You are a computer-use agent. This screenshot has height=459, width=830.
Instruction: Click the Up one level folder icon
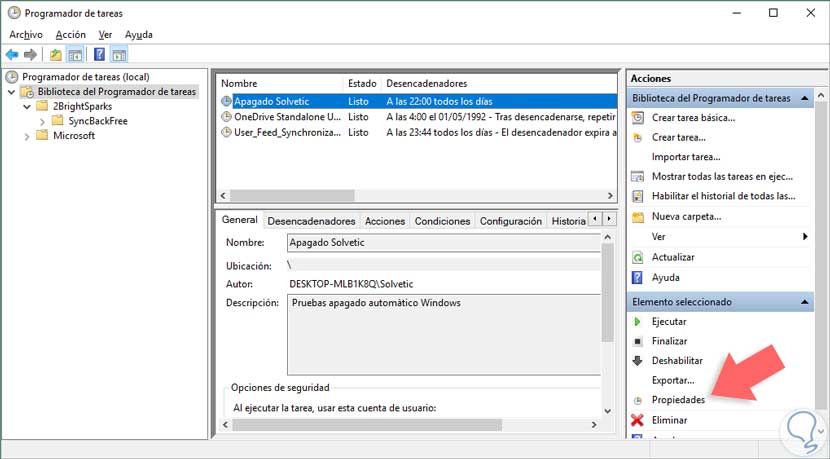pos(56,55)
